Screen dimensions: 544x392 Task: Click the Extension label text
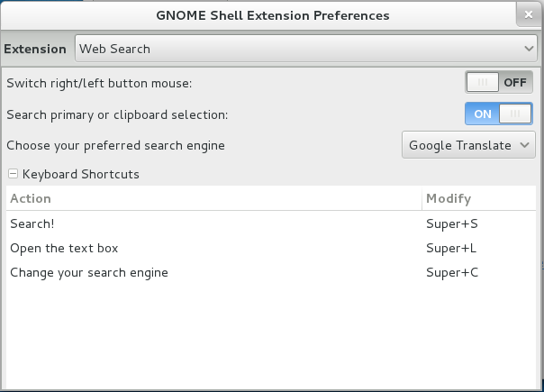click(36, 49)
